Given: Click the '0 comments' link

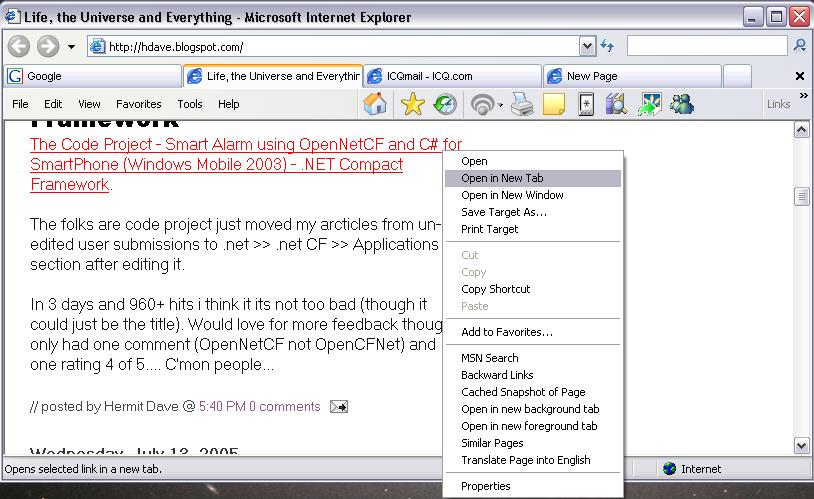Looking at the screenshot, I should 284,406.
